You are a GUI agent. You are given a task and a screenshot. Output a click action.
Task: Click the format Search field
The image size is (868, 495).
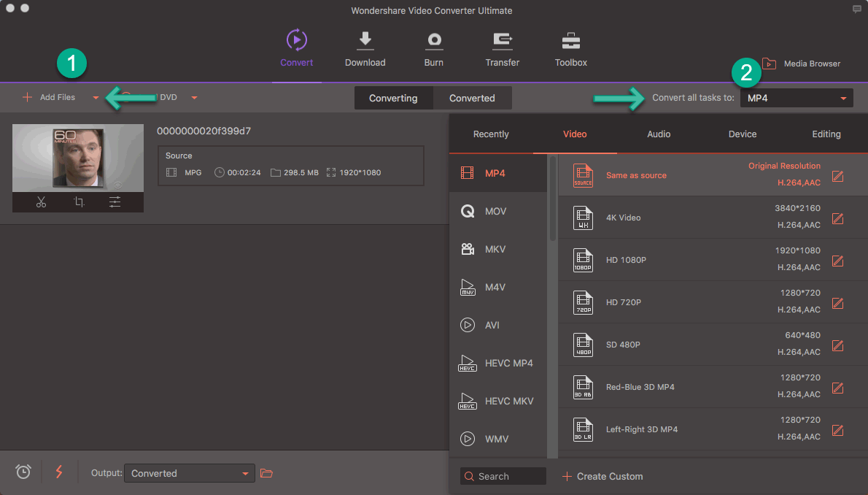click(x=503, y=477)
